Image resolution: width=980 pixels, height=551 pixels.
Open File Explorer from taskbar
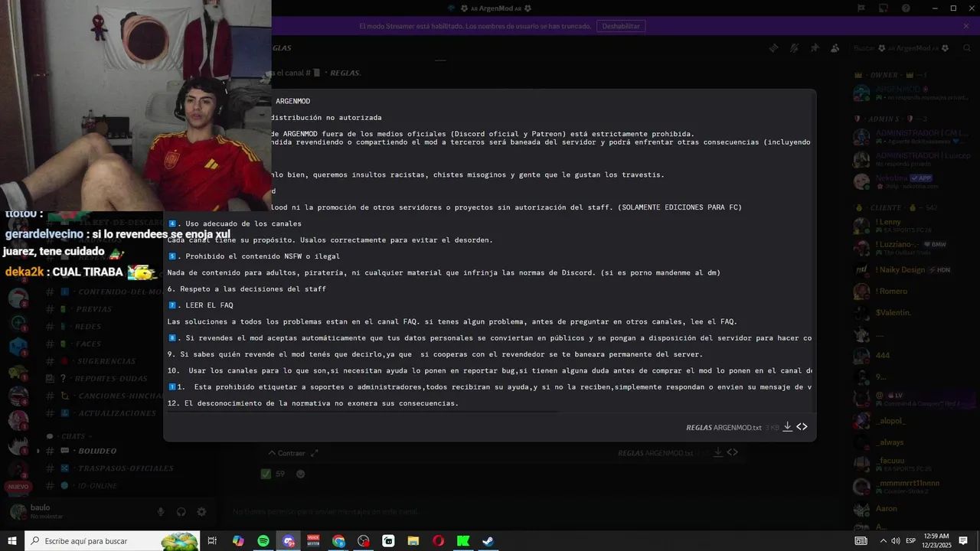[x=413, y=541]
